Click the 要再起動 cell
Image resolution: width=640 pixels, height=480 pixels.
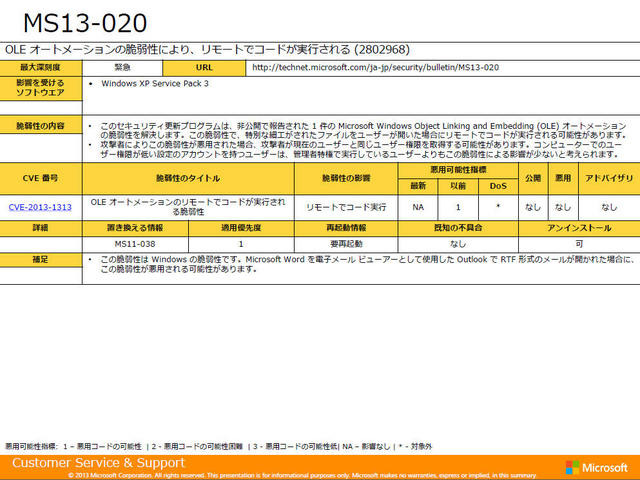pyautogui.click(x=346, y=244)
